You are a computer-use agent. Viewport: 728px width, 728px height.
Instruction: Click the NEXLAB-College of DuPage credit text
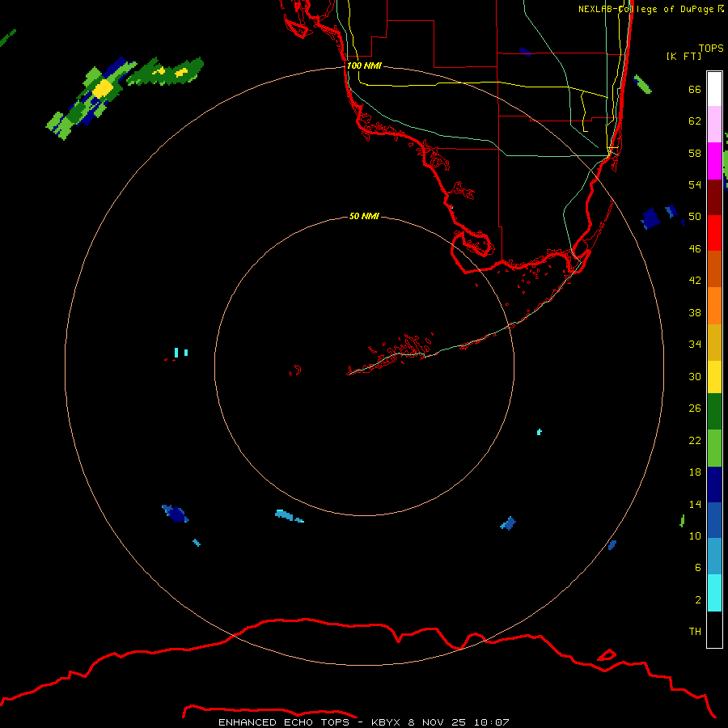(x=650, y=9)
